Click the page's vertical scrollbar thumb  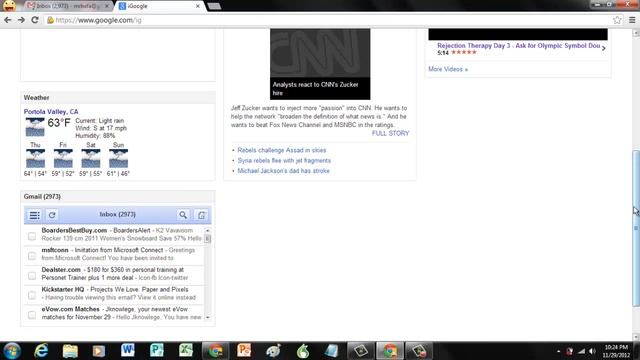[x=636, y=229]
